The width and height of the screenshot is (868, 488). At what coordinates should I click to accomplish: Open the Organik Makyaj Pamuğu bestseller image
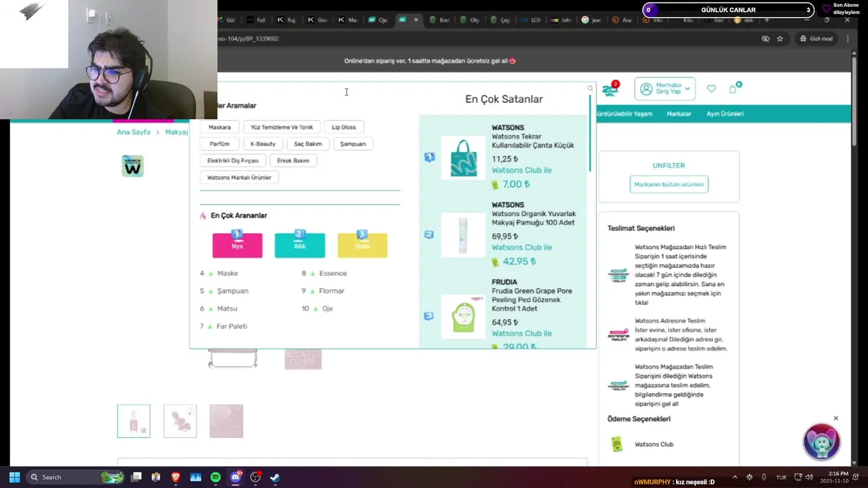tap(463, 235)
